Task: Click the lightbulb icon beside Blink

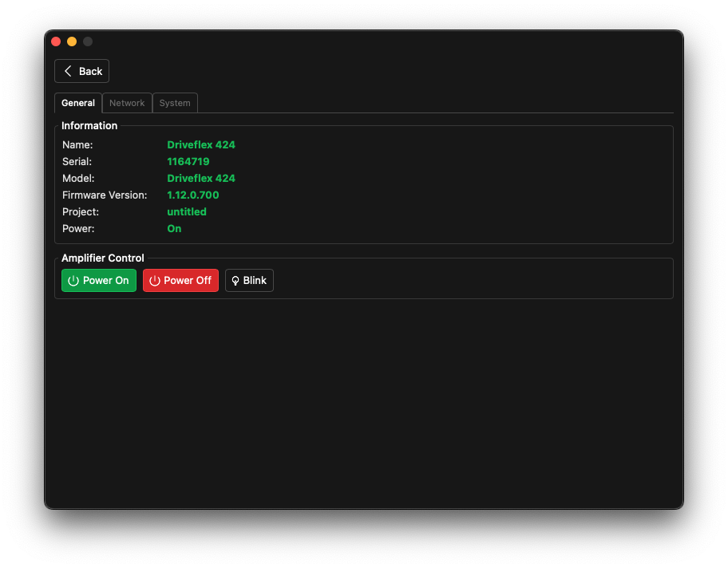Action: click(x=235, y=281)
